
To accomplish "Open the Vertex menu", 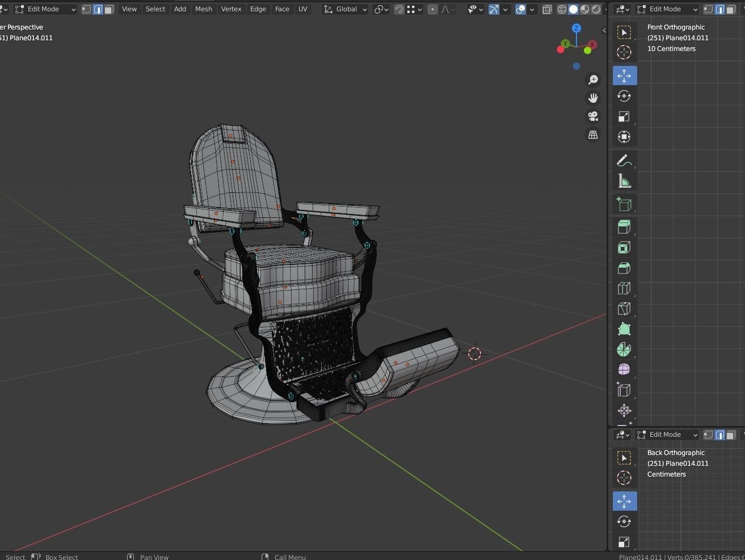I will click(x=232, y=9).
